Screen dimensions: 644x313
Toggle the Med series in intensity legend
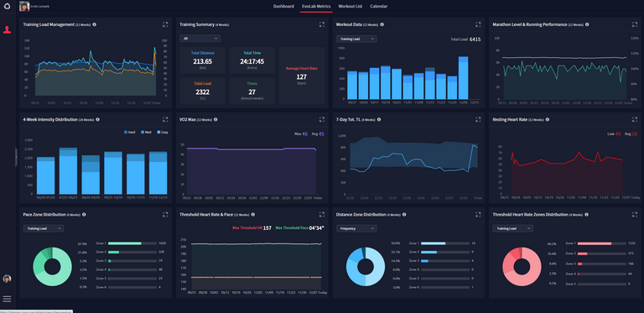click(x=146, y=133)
